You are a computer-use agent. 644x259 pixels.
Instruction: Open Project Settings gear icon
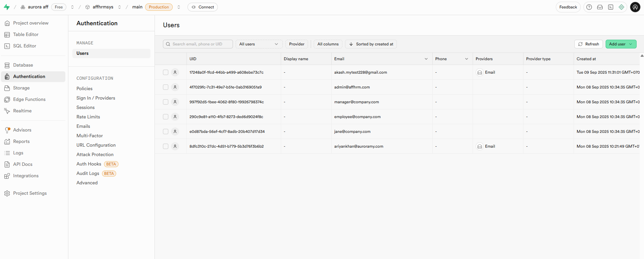tap(7, 193)
